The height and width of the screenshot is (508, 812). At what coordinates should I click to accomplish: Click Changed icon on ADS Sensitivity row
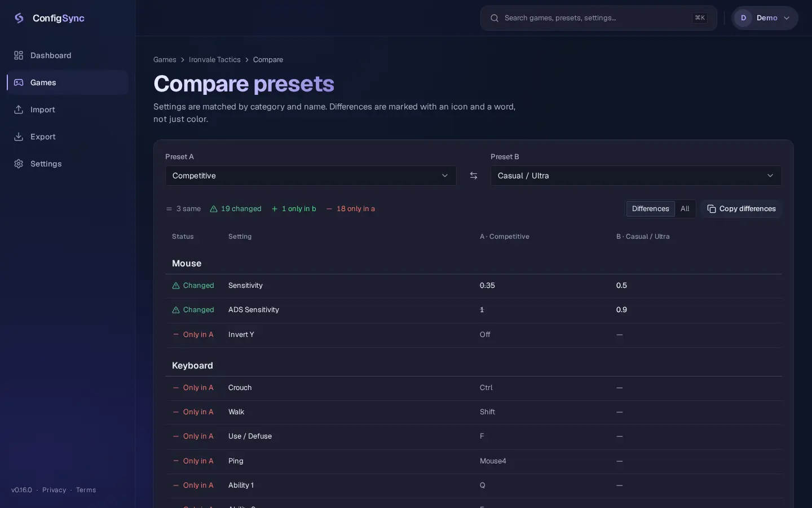(x=176, y=310)
